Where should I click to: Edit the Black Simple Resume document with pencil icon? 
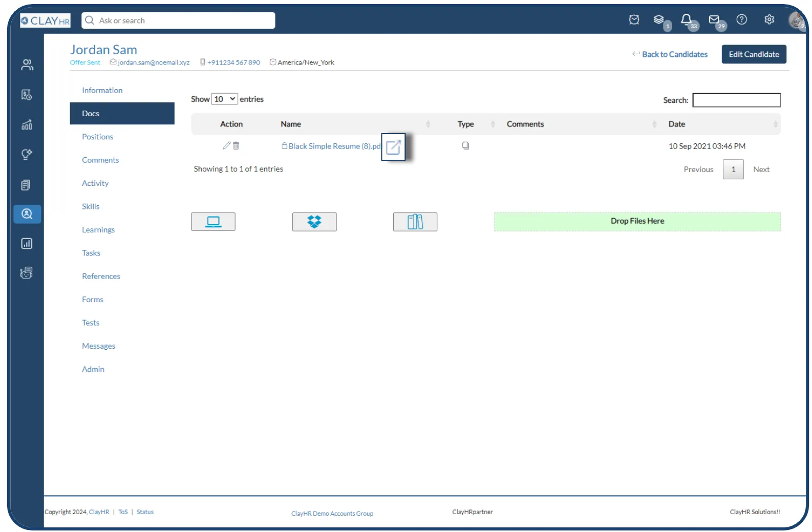pos(227,145)
